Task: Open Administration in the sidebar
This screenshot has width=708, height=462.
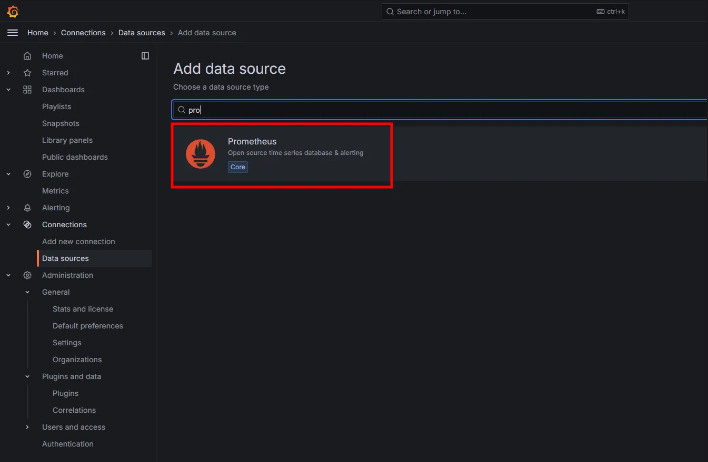Action: coord(67,275)
